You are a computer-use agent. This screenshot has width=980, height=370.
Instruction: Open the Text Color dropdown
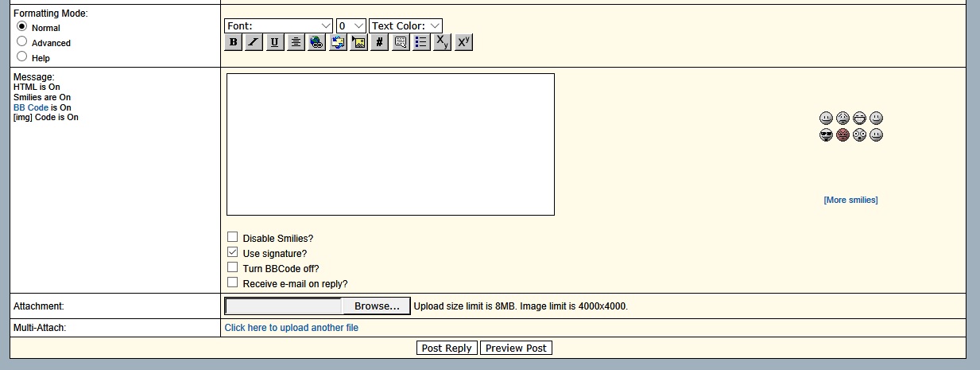click(405, 26)
